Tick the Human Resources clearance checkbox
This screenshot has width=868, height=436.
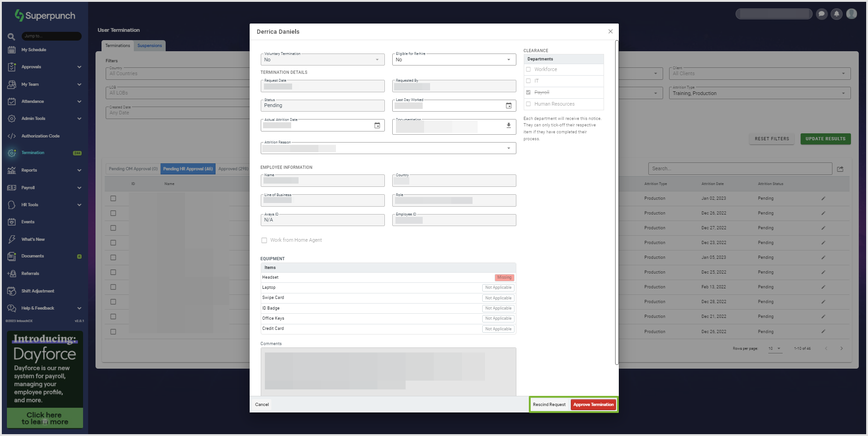528,104
